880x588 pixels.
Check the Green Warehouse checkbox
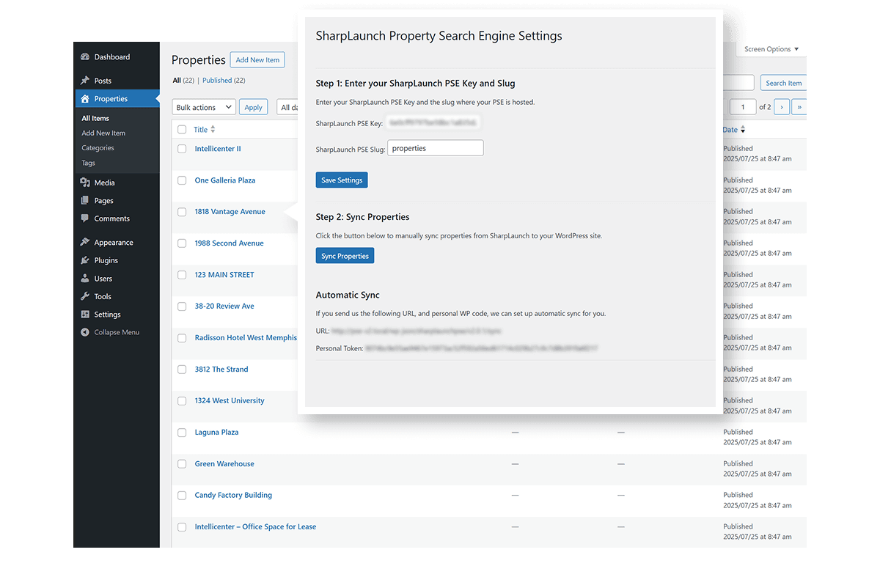pyautogui.click(x=182, y=464)
